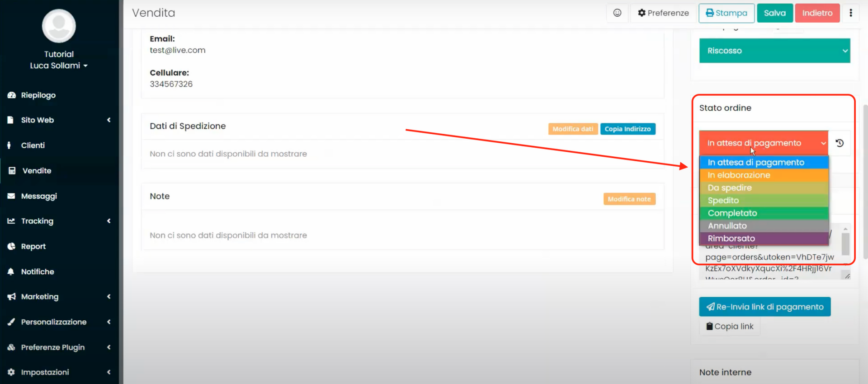Viewport: 868px width, 384px height.
Task: Click the smiley face icon in header
Action: pyautogui.click(x=617, y=13)
